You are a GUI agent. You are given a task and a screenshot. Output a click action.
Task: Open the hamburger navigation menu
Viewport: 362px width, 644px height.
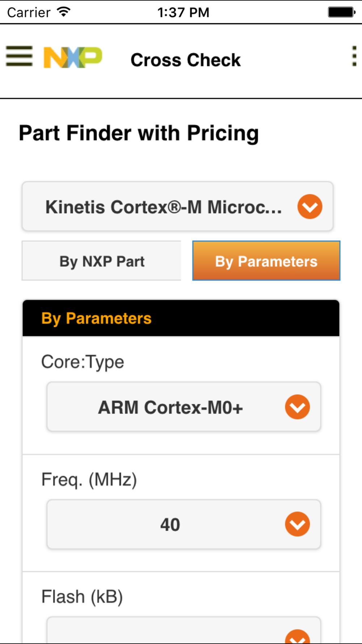tap(19, 56)
